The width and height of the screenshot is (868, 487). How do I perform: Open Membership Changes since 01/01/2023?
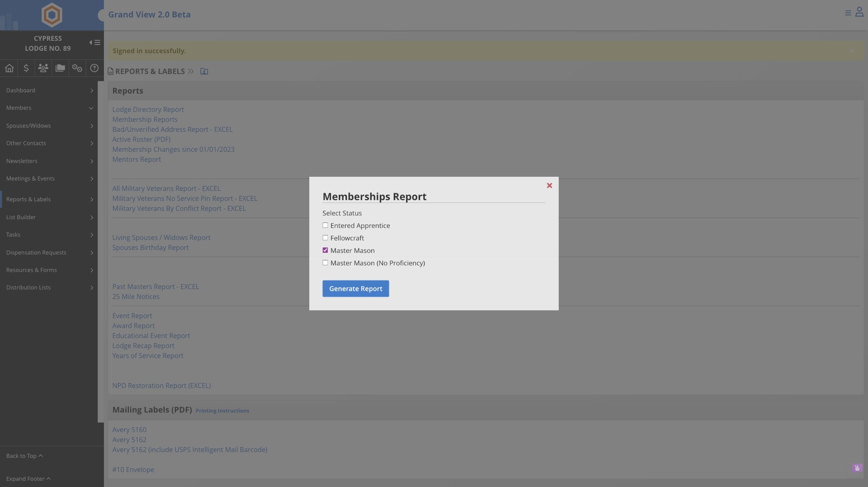click(x=173, y=149)
